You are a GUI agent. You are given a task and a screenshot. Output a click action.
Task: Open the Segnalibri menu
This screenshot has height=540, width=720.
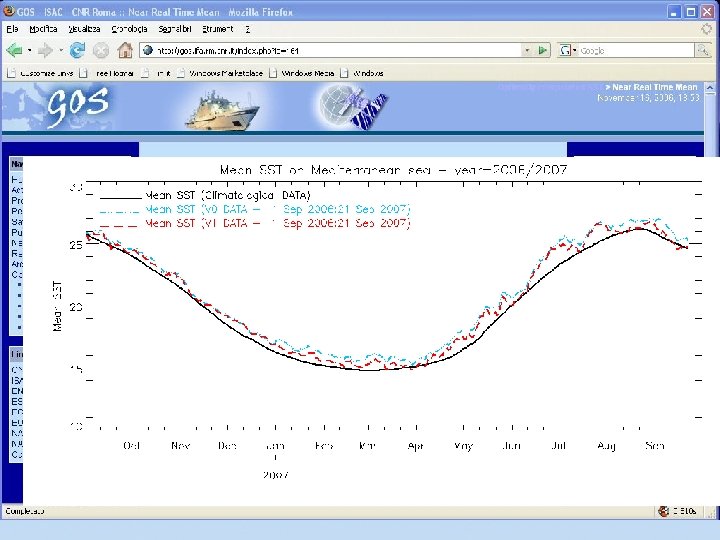(174, 29)
